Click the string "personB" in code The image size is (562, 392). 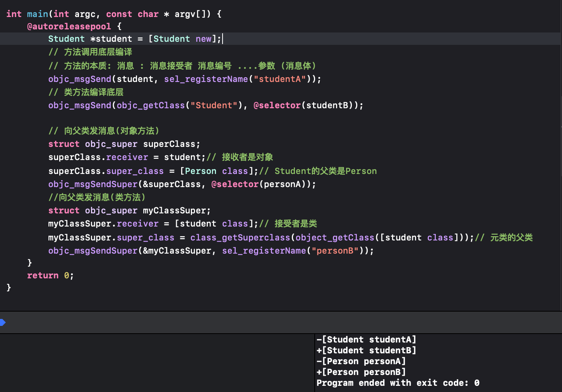click(x=335, y=251)
